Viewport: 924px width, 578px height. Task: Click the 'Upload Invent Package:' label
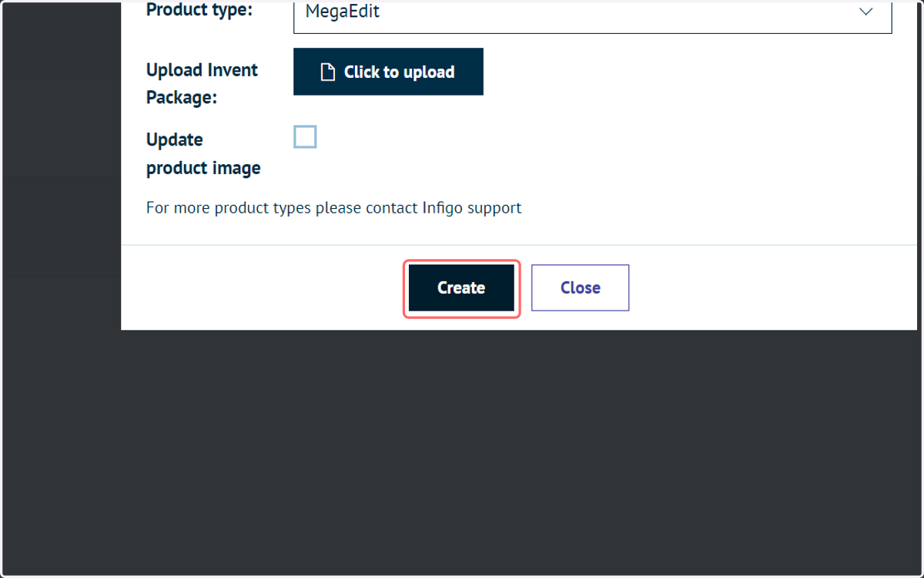[x=203, y=84]
